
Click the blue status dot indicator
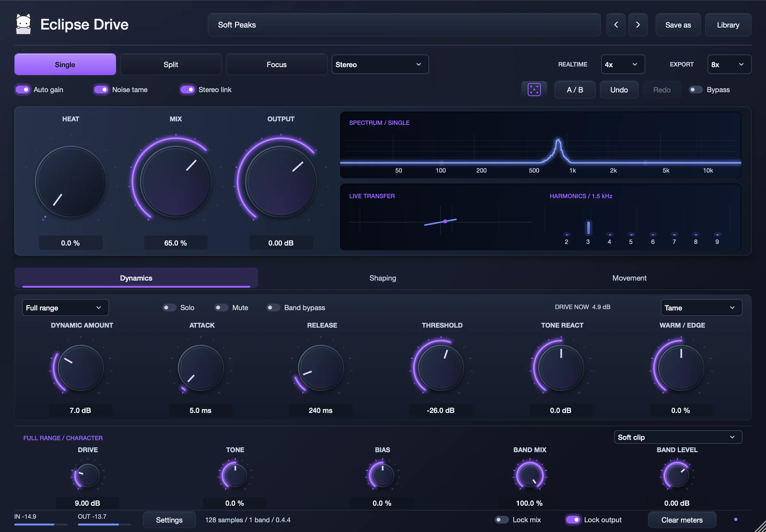pyautogui.click(x=736, y=519)
